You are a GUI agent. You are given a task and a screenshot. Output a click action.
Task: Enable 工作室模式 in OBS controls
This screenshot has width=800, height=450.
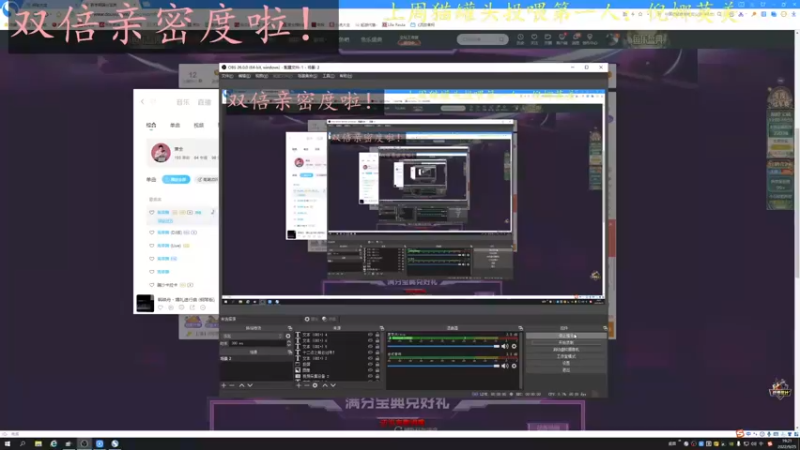(x=566, y=356)
